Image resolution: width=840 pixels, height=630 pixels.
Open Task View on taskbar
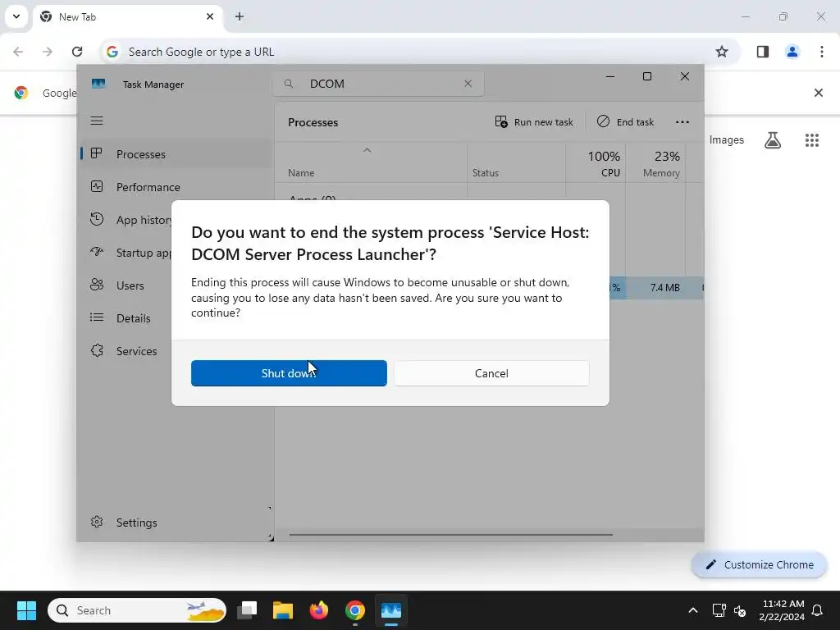(247, 610)
